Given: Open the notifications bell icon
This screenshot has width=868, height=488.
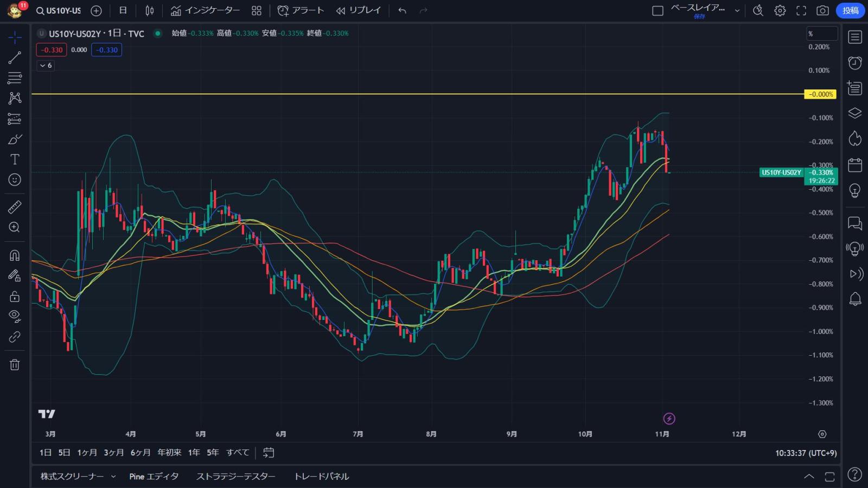Looking at the screenshot, I should (855, 299).
